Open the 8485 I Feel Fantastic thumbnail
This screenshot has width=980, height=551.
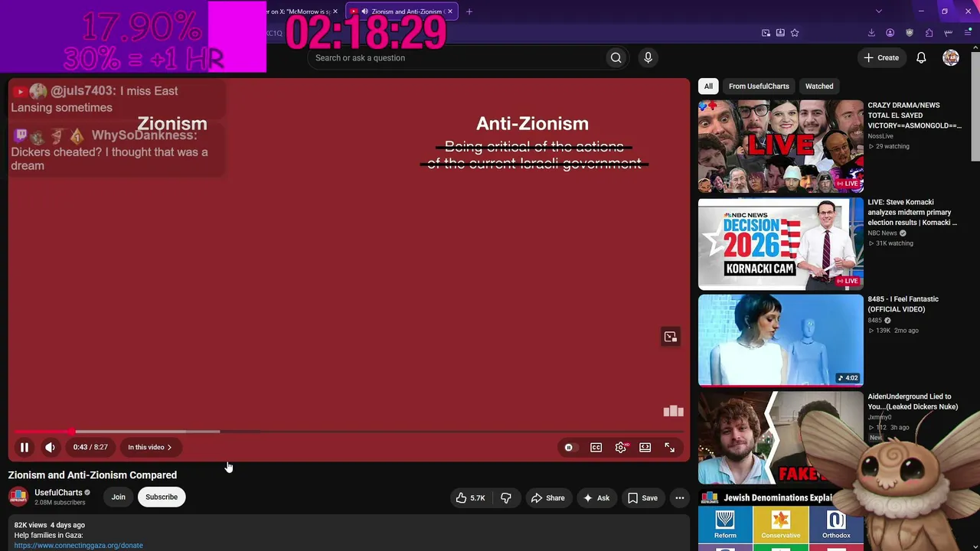click(x=781, y=341)
